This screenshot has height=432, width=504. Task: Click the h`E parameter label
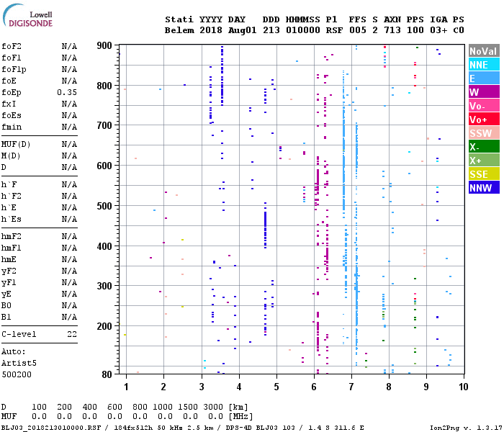coord(9,208)
